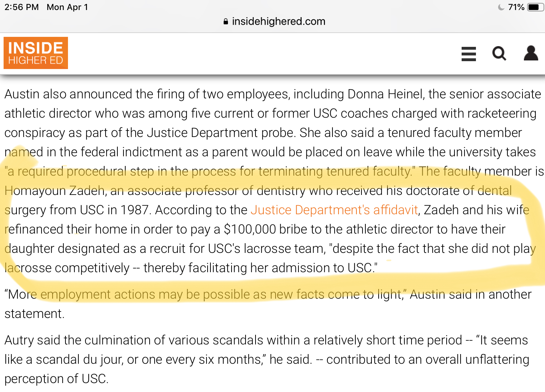
Task: Tap the 2:56 PM clock
Action: (21, 7)
